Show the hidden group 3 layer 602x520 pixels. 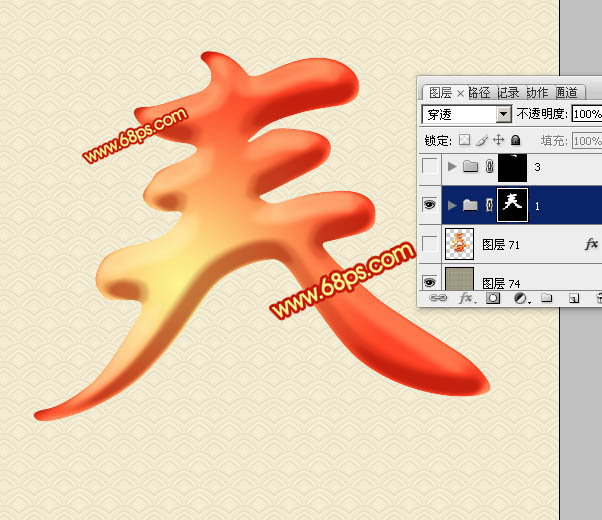429,166
